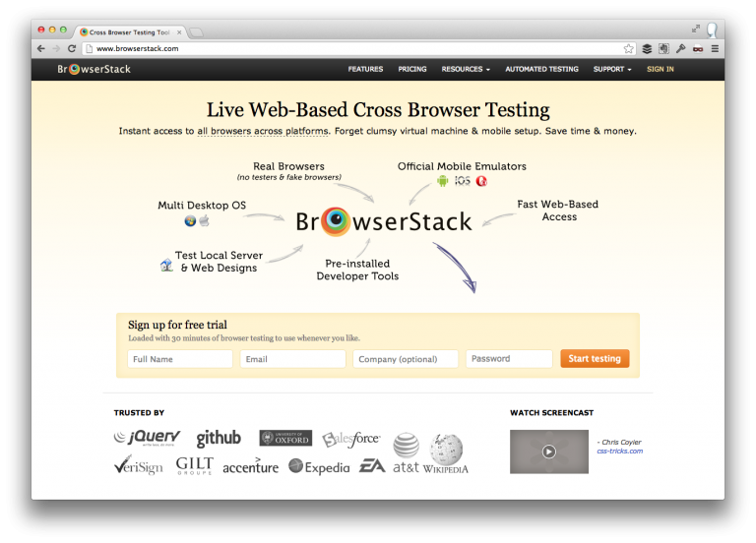Viewport: 756px width, 543px height.
Task: Click the Opera mobile emulator icon
Action: click(481, 181)
